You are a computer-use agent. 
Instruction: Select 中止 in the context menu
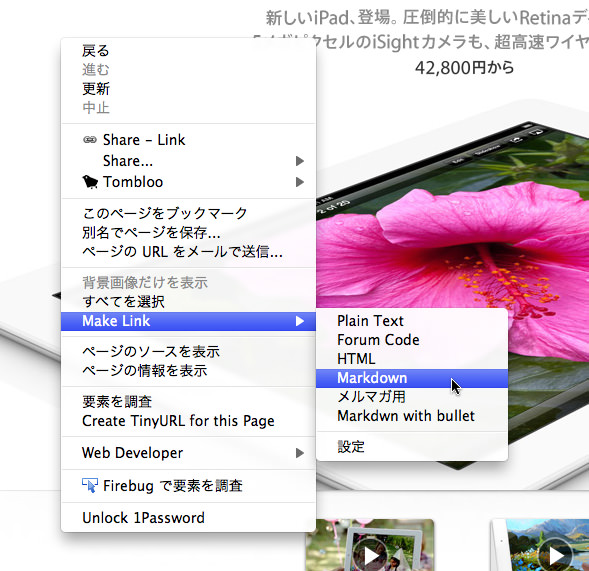pos(188,108)
